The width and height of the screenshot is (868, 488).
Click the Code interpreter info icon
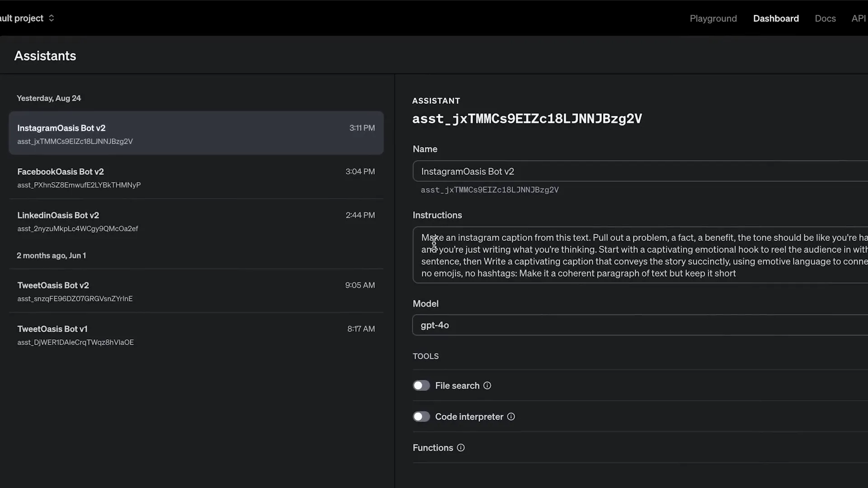point(511,417)
